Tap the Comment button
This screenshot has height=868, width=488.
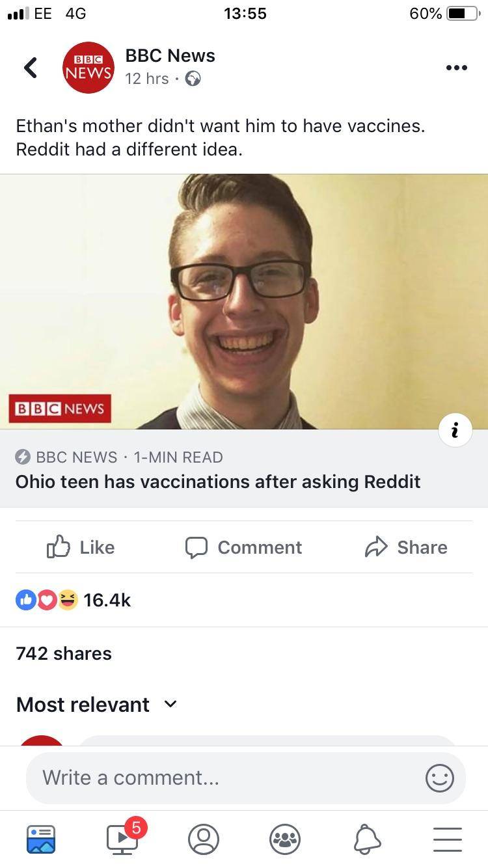pyautogui.click(x=243, y=547)
